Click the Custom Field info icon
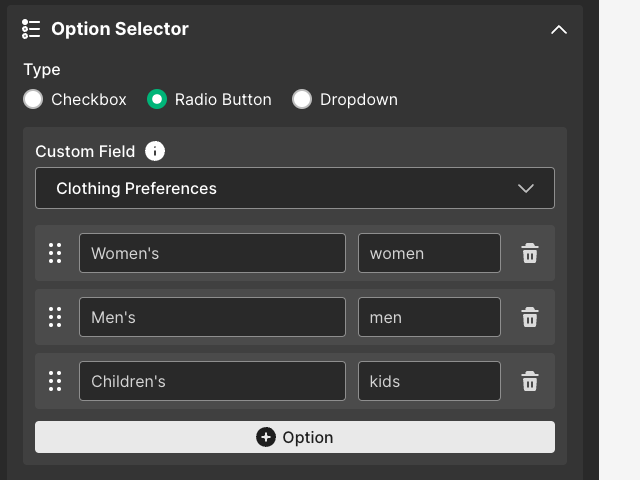Viewport: 640px width, 480px height. click(x=155, y=151)
